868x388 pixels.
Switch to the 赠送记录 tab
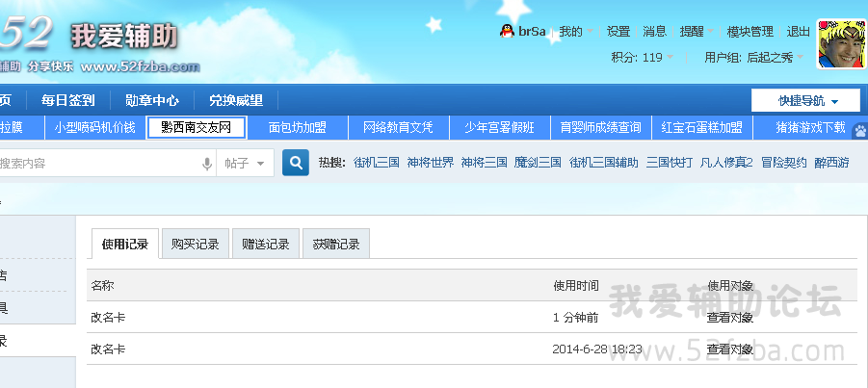pos(265,245)
